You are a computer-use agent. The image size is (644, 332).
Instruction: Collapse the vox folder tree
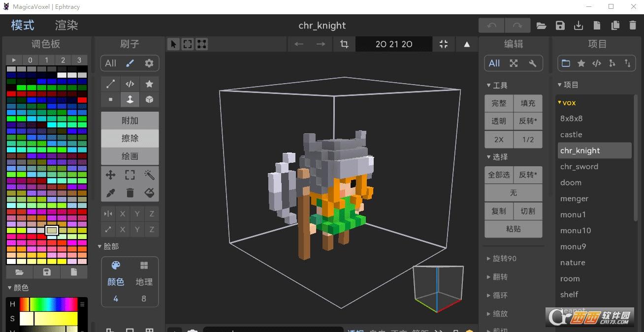[567, 103]
